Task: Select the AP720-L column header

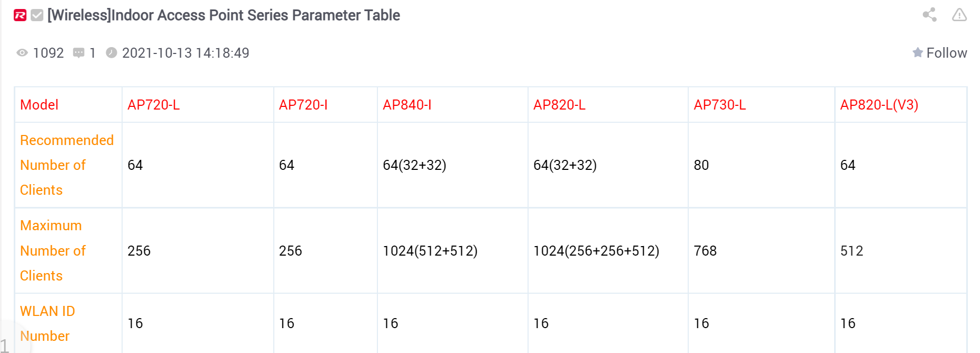Action: (x=154, y=105)
